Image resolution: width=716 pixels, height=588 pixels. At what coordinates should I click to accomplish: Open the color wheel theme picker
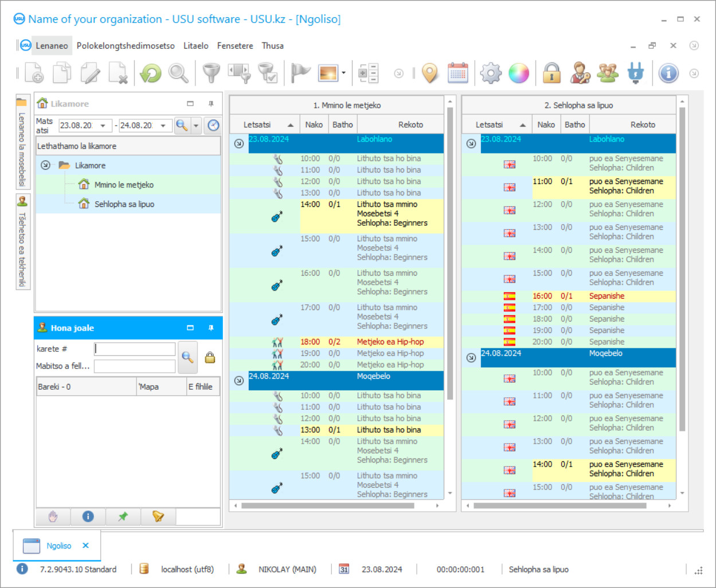519,73
